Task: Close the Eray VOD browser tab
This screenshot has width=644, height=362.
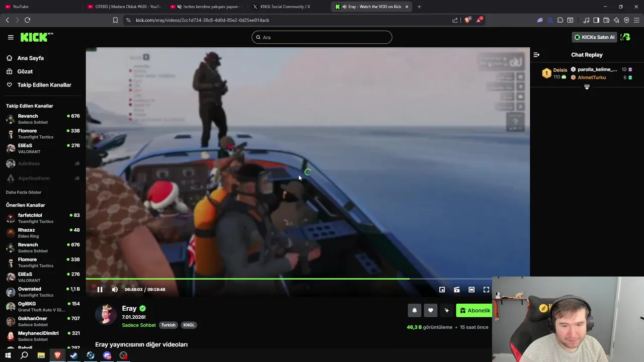Action: tap(407, 7)
